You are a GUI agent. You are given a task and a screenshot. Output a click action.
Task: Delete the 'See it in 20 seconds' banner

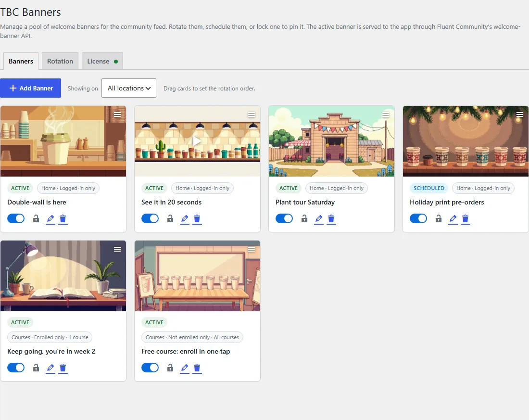click(x=197, y=219)
